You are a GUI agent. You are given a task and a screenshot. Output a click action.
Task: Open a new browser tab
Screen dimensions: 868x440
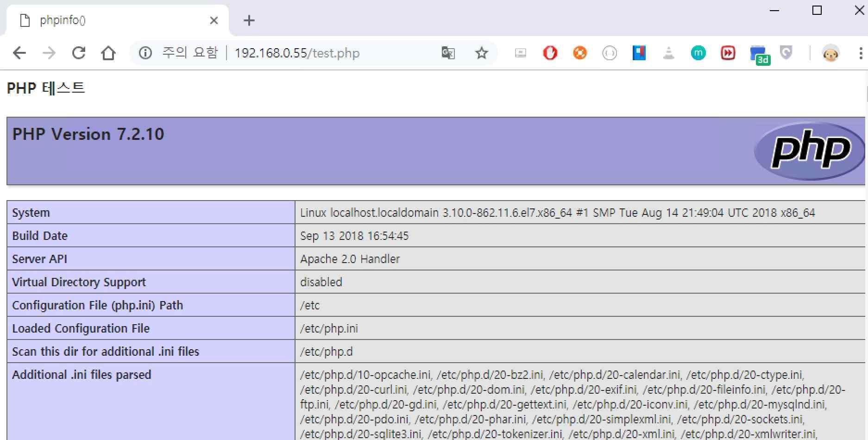click(x=249, y=20)
